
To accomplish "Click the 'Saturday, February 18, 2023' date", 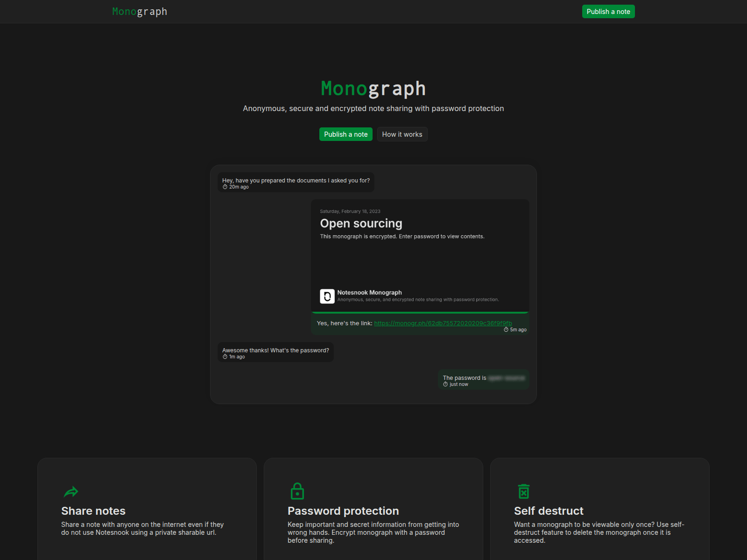I will (350, 211).
